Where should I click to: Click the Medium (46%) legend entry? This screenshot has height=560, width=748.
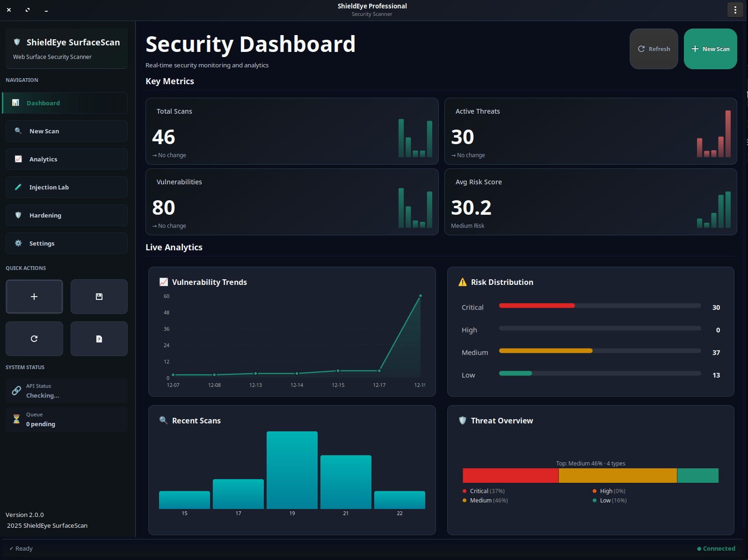485,500
